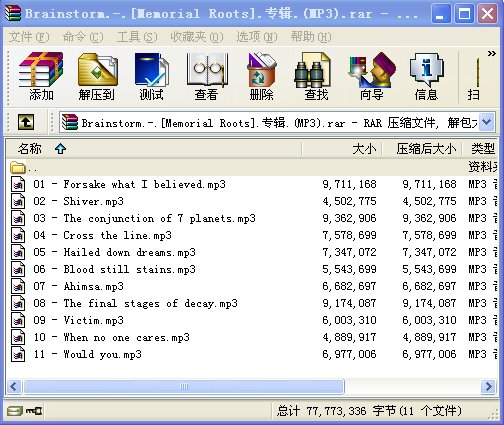Click the 解压到 (Extract To) icon
The height and width of the screenshot is (425, 504).
click(97, 76)
